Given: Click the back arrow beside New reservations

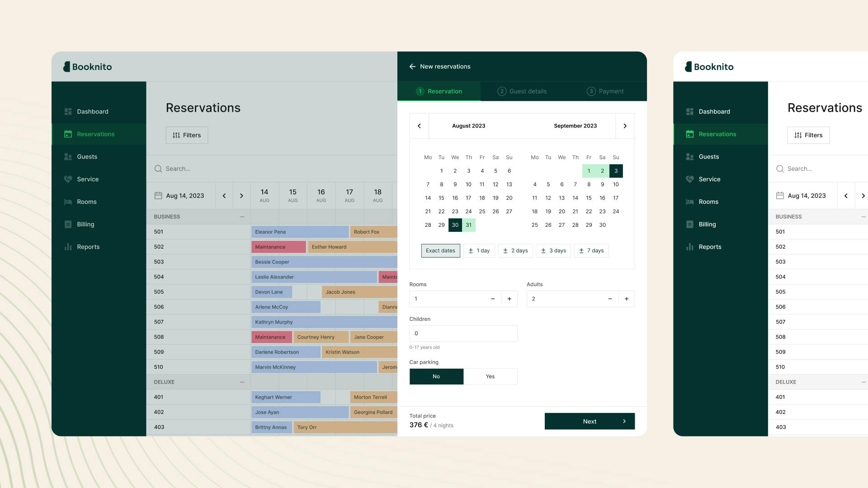Looking at the screenshot, I should point(412,66).
